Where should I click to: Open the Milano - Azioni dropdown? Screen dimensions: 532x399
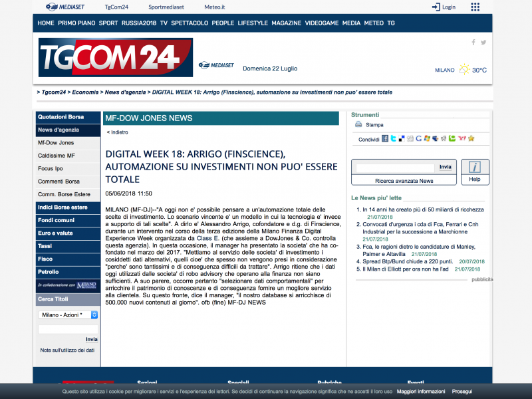[66, 313]
